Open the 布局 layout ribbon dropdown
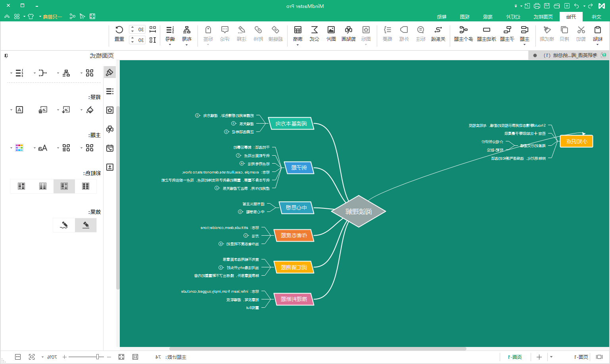The image size is (610, 364). 186,44
